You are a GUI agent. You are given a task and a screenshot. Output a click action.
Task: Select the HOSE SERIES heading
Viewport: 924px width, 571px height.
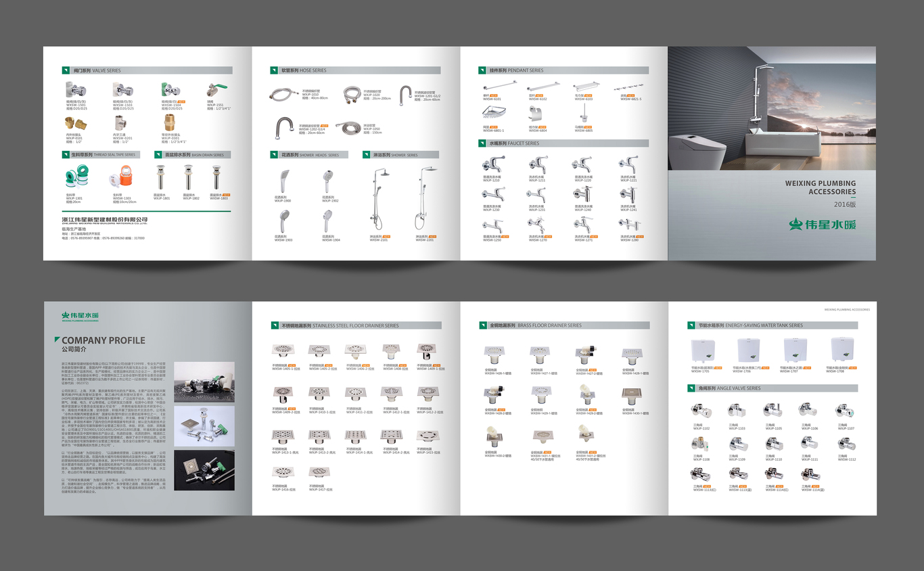(313, 70)
